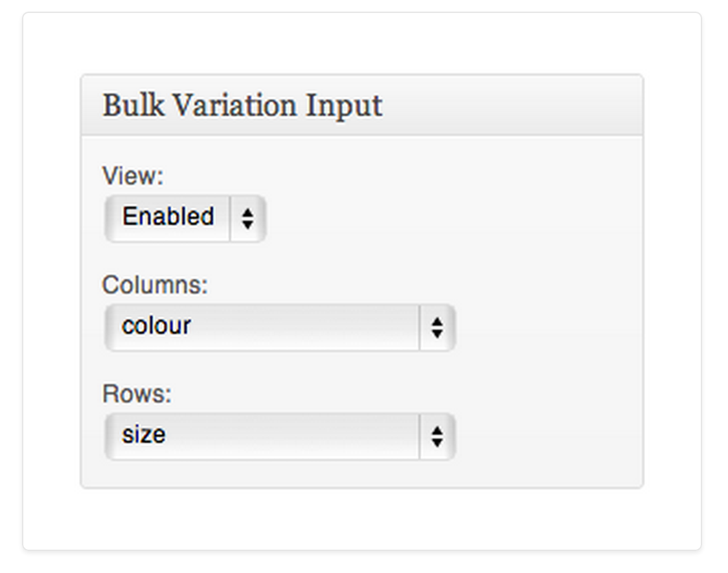Click the stepper arrows on the Columns selector
The height and width of the screenshot is (573, 728).
[438, 327]
